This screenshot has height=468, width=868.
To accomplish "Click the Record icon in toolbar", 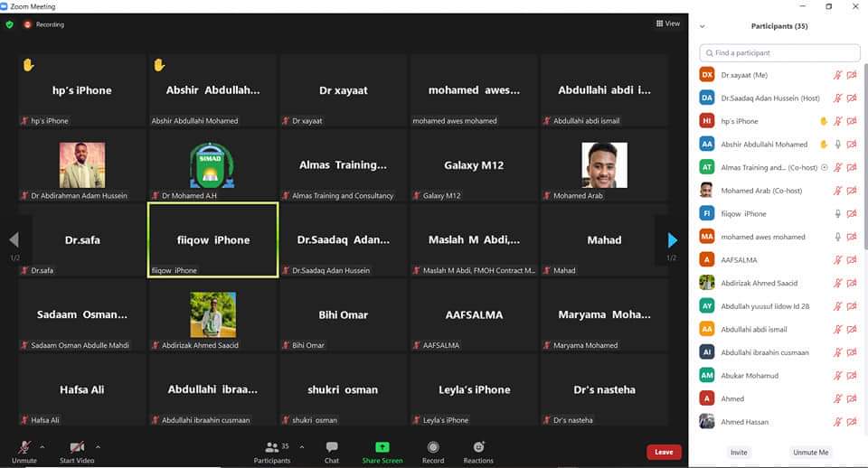I will click(x=433, y=447).
